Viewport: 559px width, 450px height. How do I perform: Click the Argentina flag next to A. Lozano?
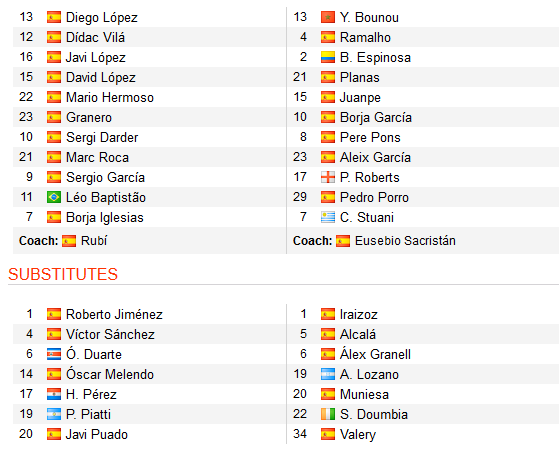click(x=328, y=374)
